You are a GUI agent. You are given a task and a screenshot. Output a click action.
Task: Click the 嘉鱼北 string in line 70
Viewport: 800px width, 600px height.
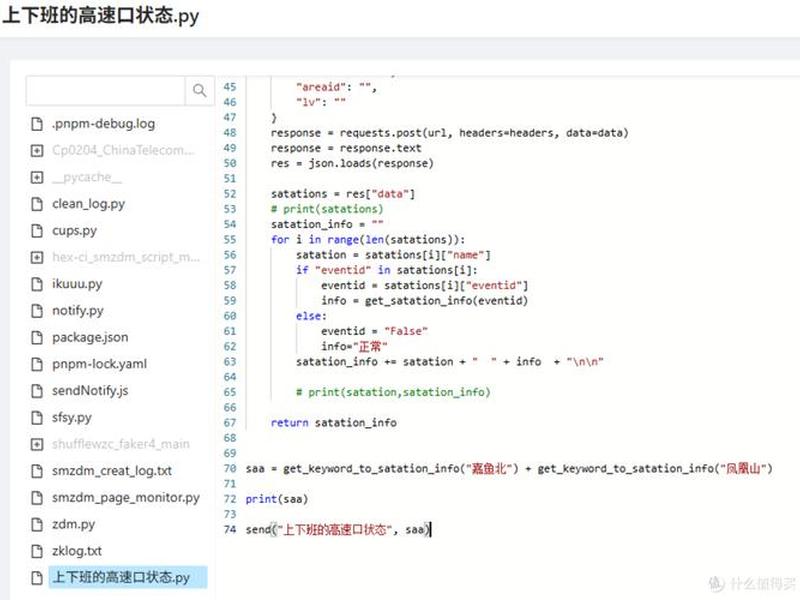click(490, 468)
